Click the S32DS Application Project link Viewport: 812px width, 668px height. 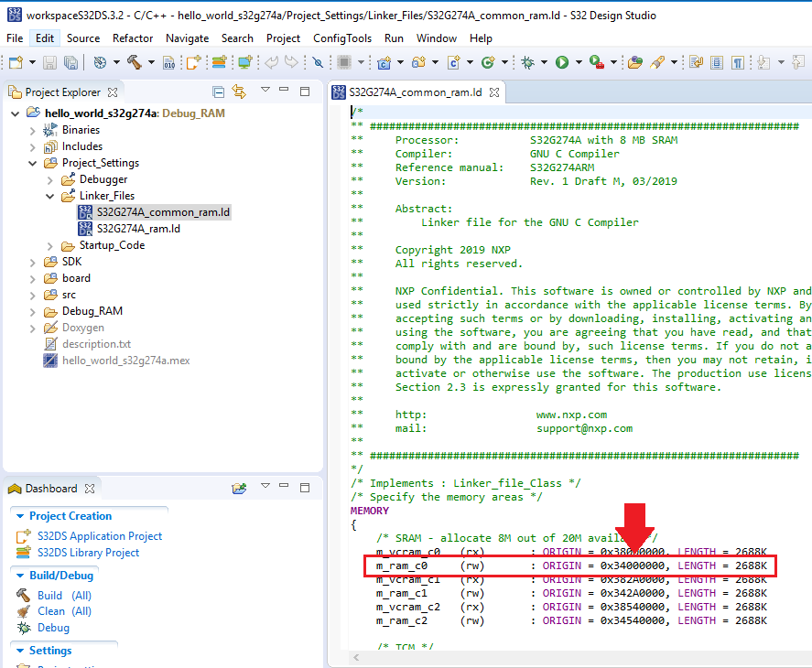click(99, 536)
